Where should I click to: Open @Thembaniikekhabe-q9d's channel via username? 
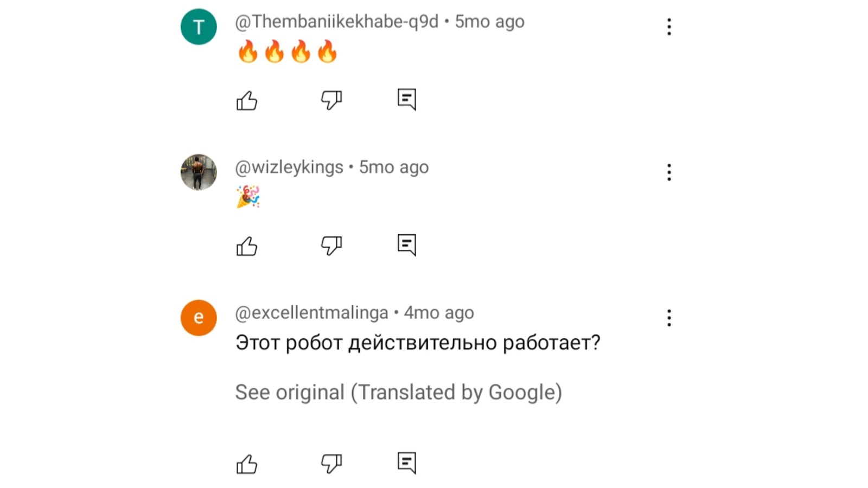[x=336, y=22]
